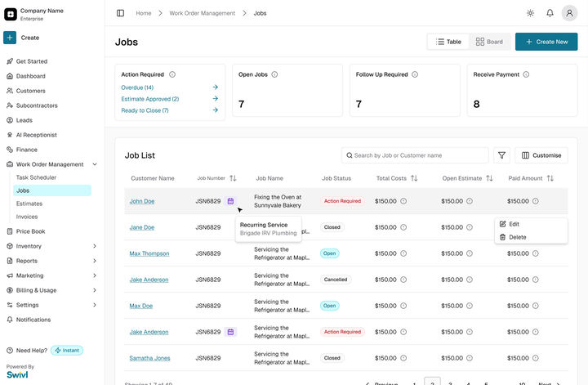
Task: Toggle the sidebar panel icon
Action: pos(120,13)
